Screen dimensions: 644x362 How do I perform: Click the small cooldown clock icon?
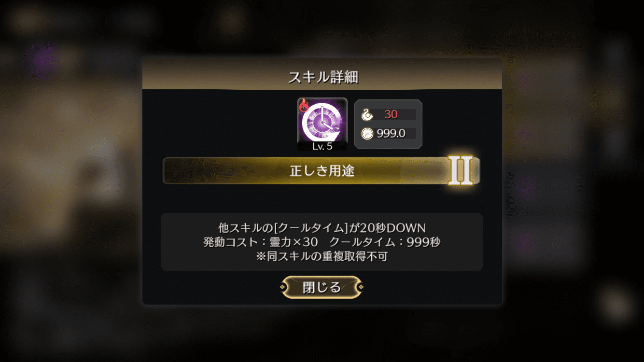tap(367, 133)
